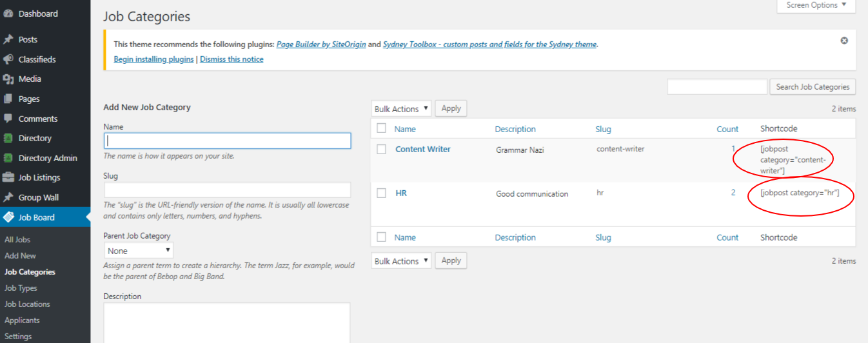Open Settings submenu under Job Board

point(18,336)
